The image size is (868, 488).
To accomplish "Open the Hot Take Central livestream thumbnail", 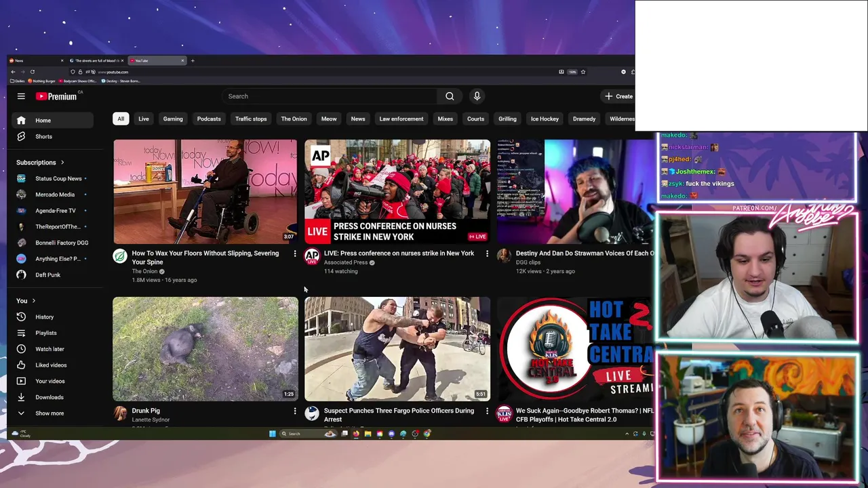I will tap(576, 348).
